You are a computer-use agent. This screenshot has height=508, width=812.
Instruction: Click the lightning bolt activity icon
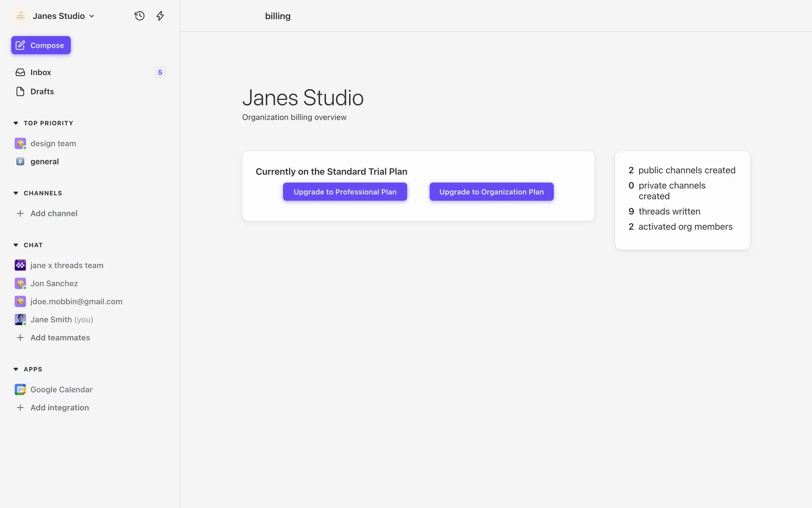160,16
